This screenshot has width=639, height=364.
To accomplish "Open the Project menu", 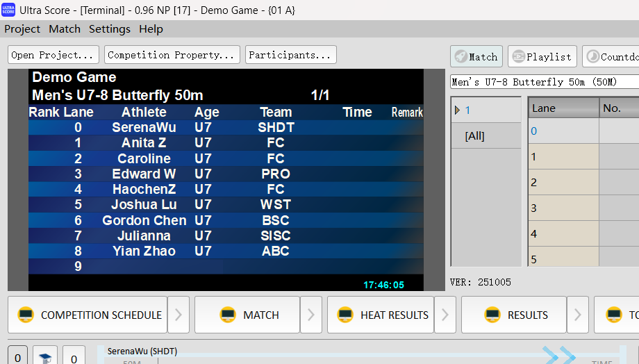I will point(22,28).
